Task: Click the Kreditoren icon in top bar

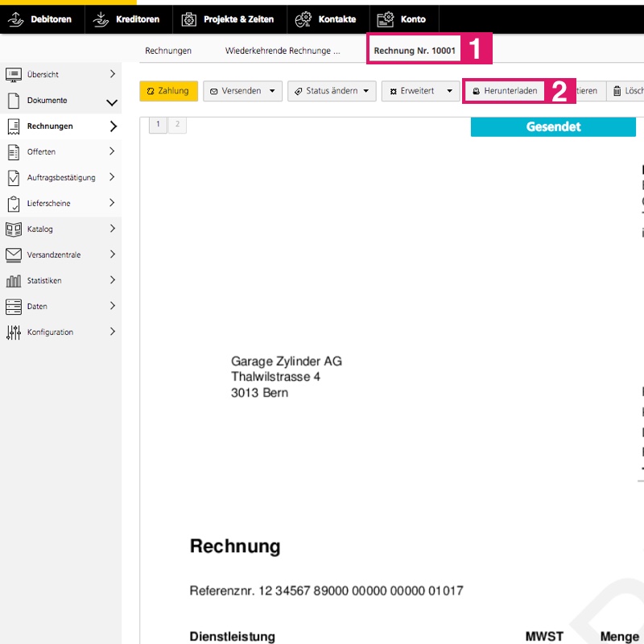Action: click(x=101, y=19)
